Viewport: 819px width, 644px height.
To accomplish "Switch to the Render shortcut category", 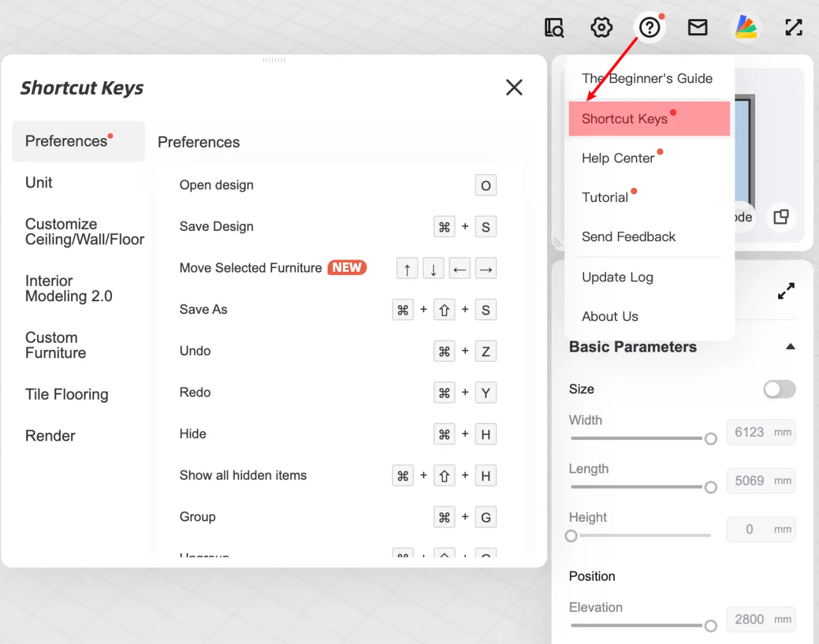I will [50, 436].
